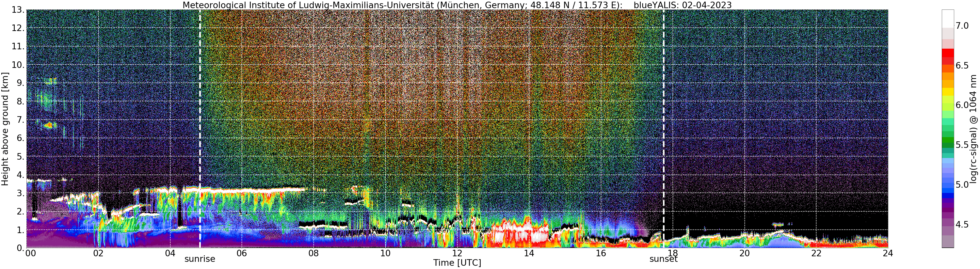The image size is (980, 269).
Task: Click the 06 hour tick label
Action: click(242, 253)
